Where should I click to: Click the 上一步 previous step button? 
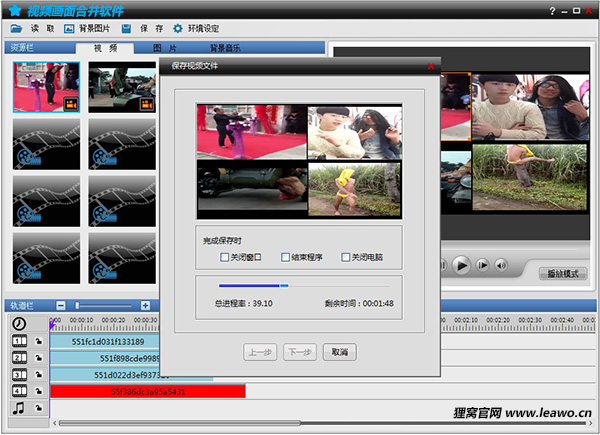coord(260,352)
